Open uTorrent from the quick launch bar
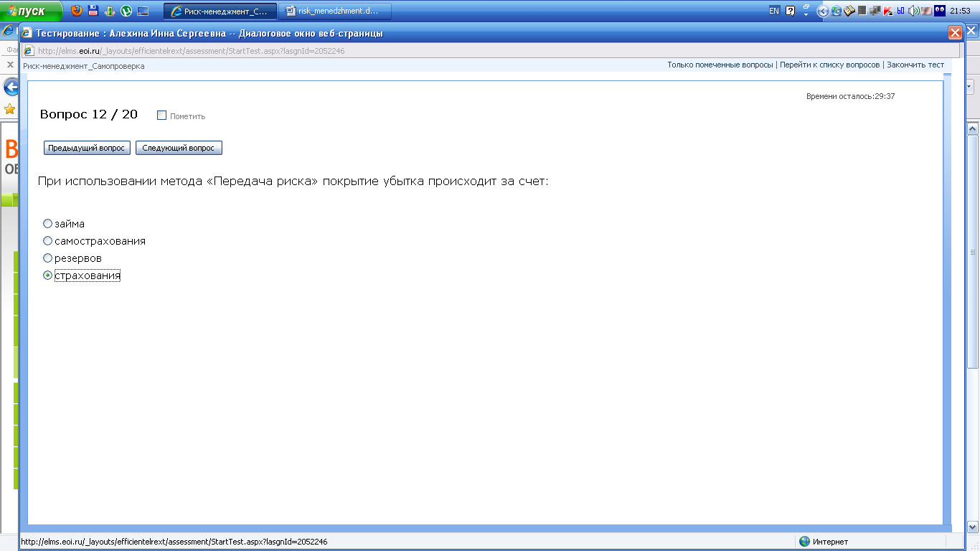The height and width of the screenshot is (551, 980). (x=126, y=11)
